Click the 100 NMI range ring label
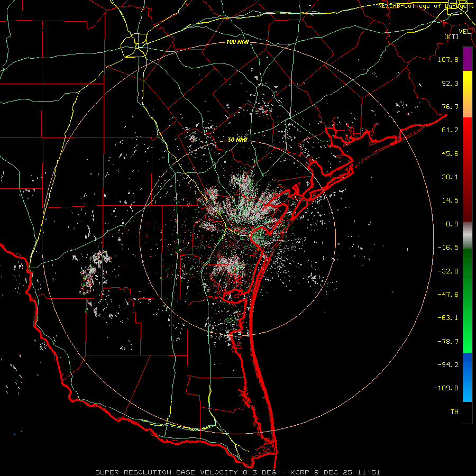The image size is (476, 476). point(237,42)
